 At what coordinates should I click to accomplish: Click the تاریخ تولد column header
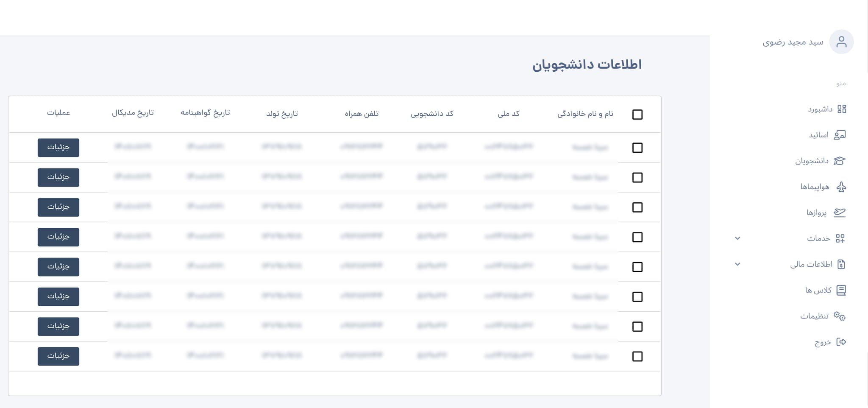[282, 114]
